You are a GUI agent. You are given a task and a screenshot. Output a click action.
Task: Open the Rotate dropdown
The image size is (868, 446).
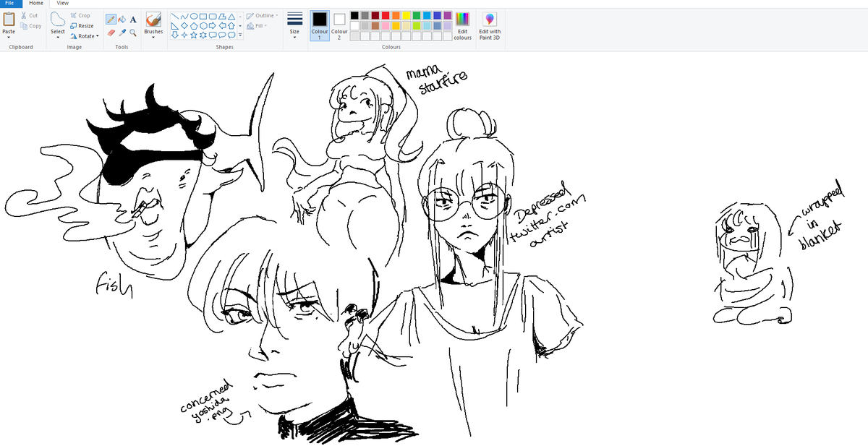84,35
